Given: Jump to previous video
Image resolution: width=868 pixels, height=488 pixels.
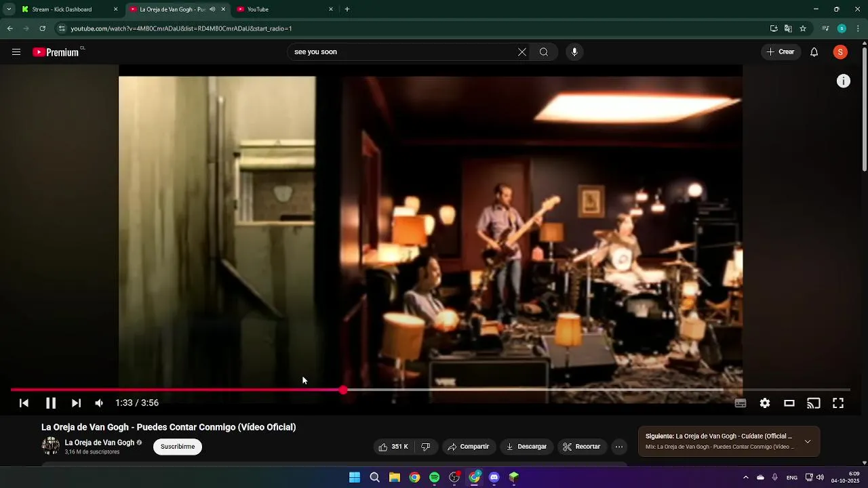Looking at the screenshot, I should click(24, 403).
